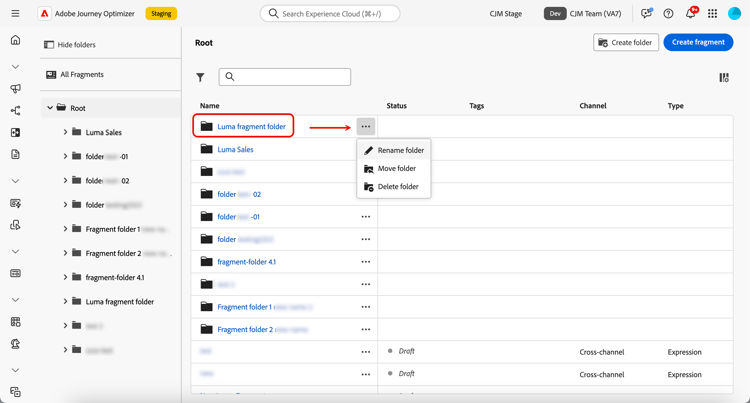Open the user profile avatar
Viewport: 750px width, 403px height.
coord(734,13)
